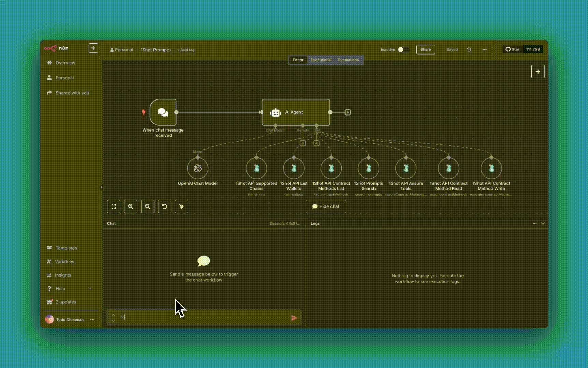The height and width of the screenshot is (368, 588).
Task: Open workflow history clock icon
Action: (x=469, y=50)
